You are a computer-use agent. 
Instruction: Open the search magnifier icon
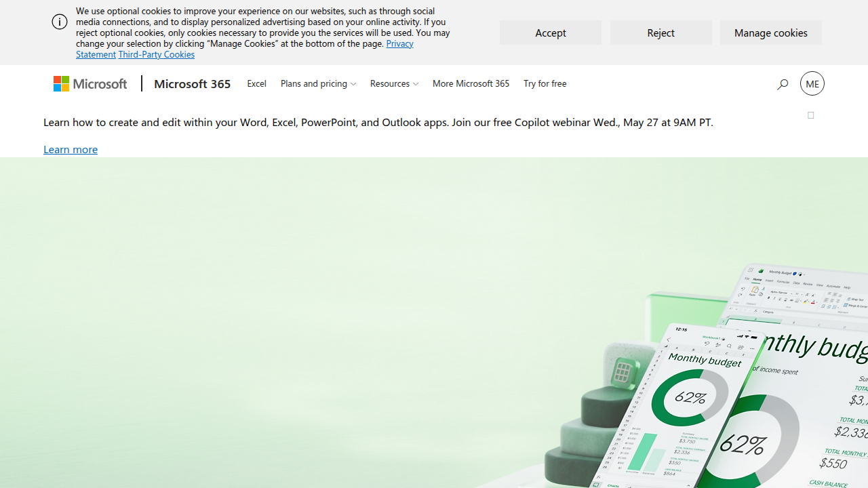coord(782,84)
